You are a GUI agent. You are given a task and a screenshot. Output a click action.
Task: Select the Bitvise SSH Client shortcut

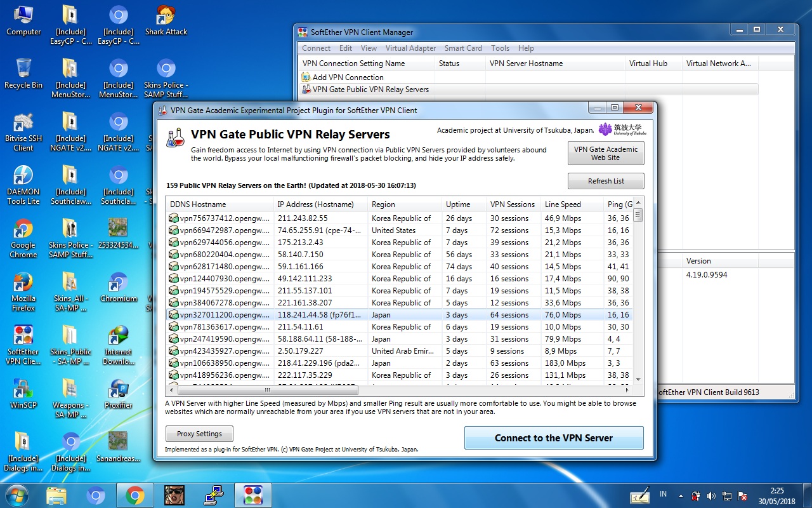coord(23,132)
